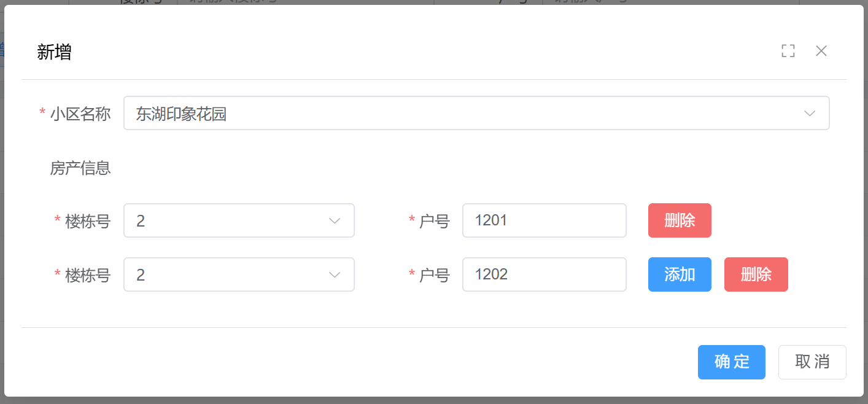Image resolution: width=868 pixels, height=404 pixels.
Task: Cancel the dialog via 取消
Action: pyautogui.click(x=812, y=362)
